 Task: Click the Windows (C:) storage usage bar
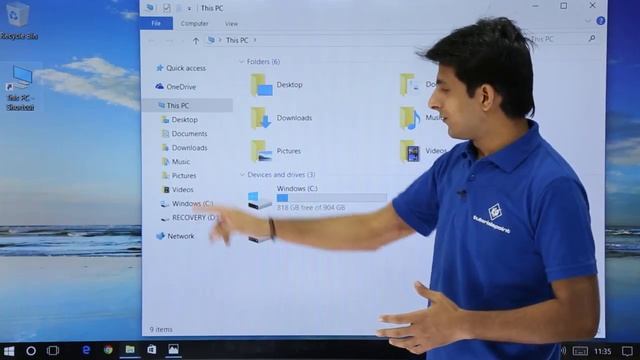pos(332,198)
